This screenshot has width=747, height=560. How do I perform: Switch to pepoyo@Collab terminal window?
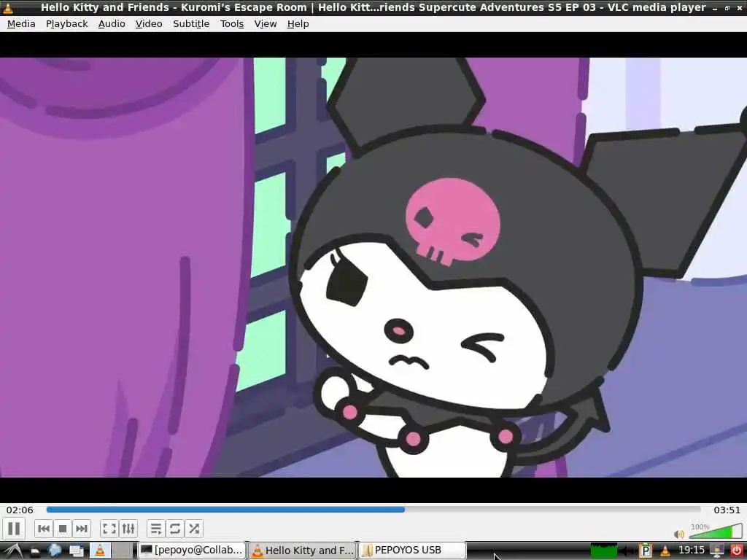[x=192, y=551]
